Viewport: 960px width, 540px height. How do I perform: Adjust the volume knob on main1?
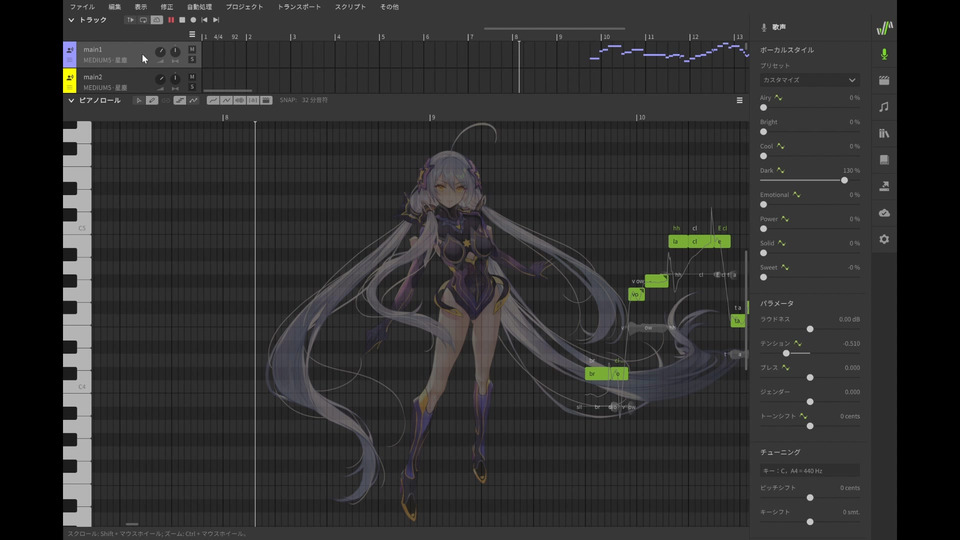(160, 51)
